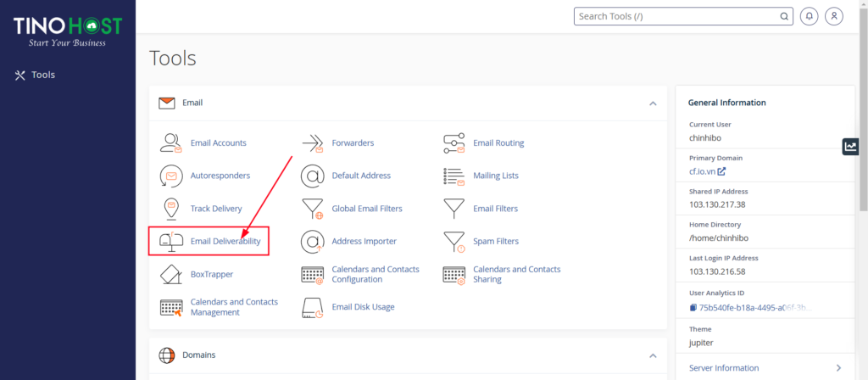Image resolution: width=868 pixels, height=380 pixels.
Task: Collapse the Email section chevron
Action: click(x=653, y=103)
